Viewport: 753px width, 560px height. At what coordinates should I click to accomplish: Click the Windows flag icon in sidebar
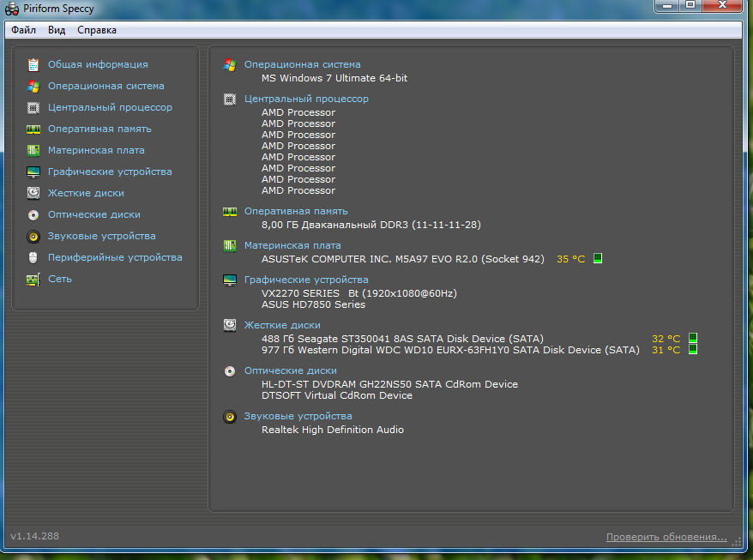tap(33, 86)
